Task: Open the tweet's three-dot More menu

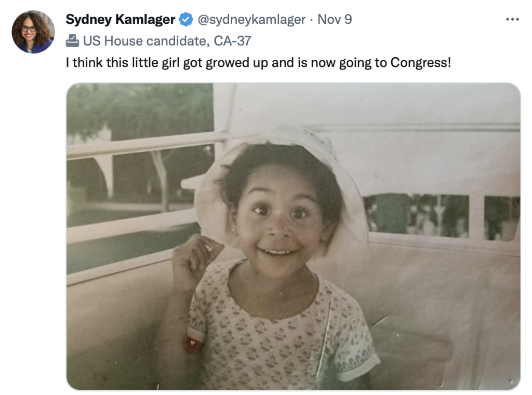Action: pyautogui.click(x=512, y=20)
